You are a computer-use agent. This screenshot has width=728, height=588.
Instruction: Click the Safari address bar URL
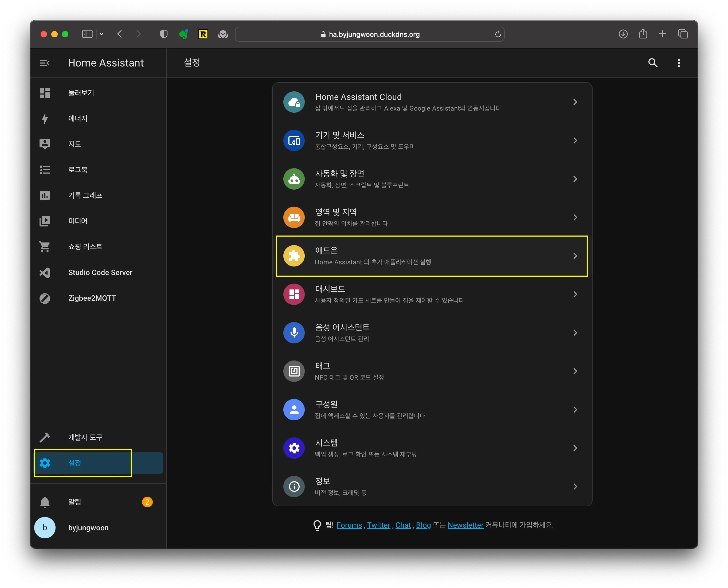pyautogui.click(x=370, y=34)
